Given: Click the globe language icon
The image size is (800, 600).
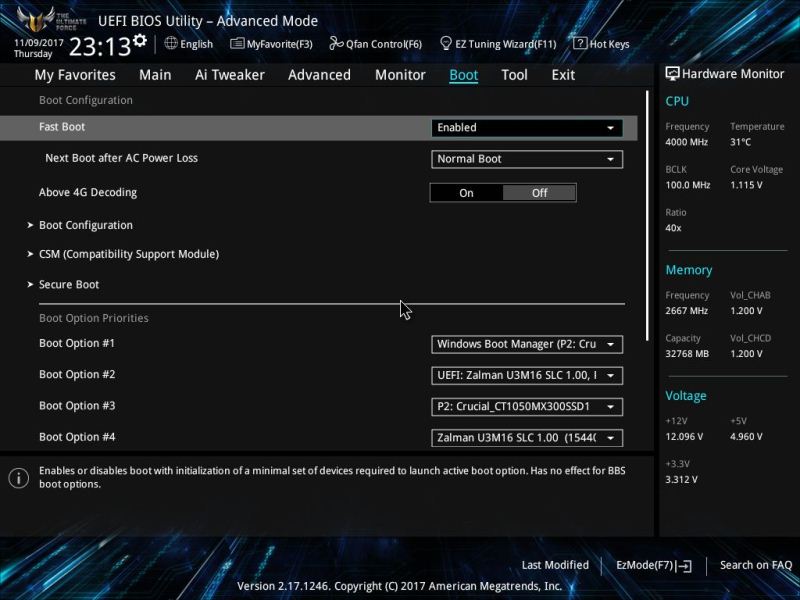Looking at the screenshot, I should [x=171, y=43].
